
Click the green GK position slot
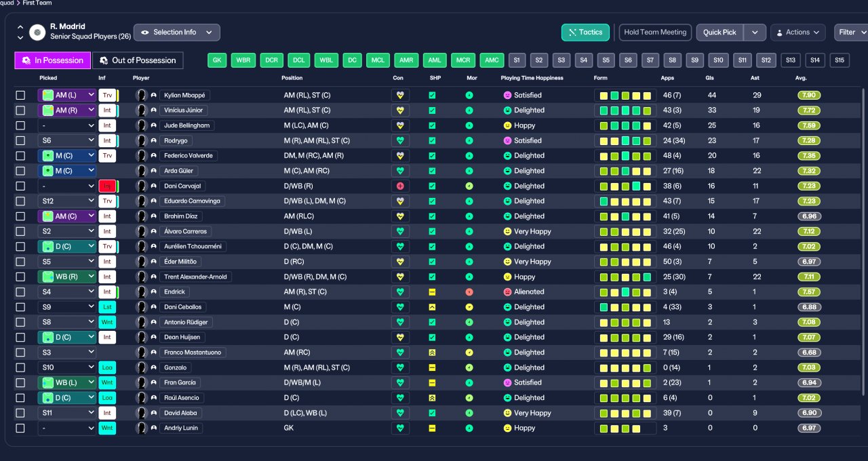pyautogui.click(x=217, y=60)
